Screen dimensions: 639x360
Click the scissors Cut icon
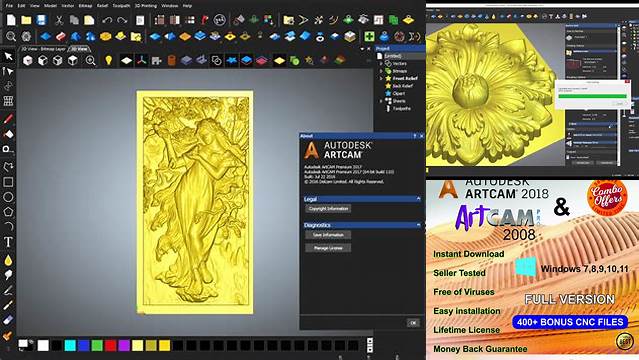59,20
